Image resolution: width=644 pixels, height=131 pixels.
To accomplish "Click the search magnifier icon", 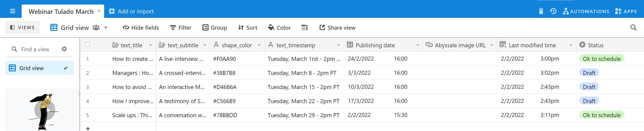I will (633, 28).
